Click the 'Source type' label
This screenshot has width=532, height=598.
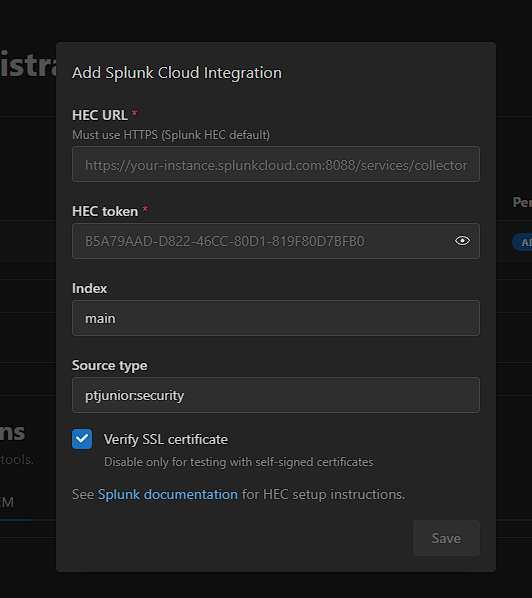pos(109,366)
